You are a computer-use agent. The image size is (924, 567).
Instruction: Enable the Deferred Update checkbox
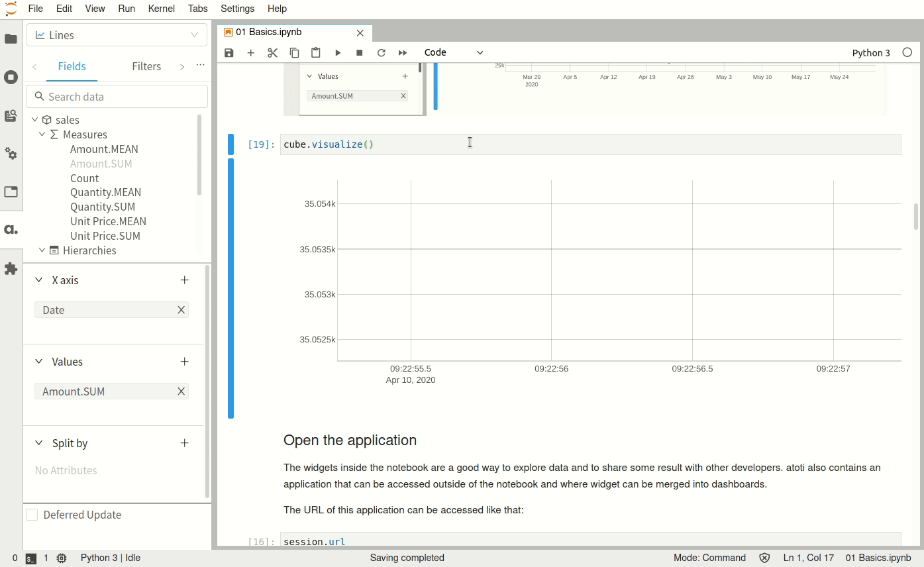click(32, 515)
